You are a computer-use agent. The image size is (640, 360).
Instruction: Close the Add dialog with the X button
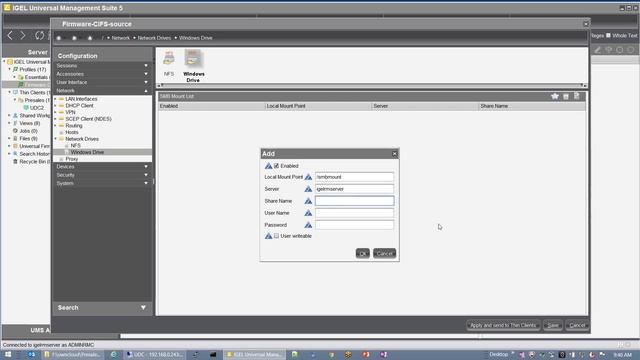(394, 154)
